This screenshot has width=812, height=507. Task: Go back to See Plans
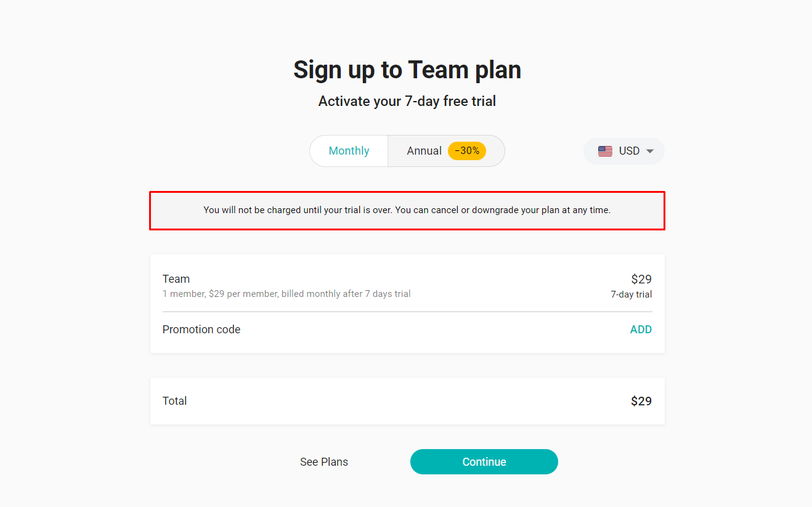[x=324, y=462]
